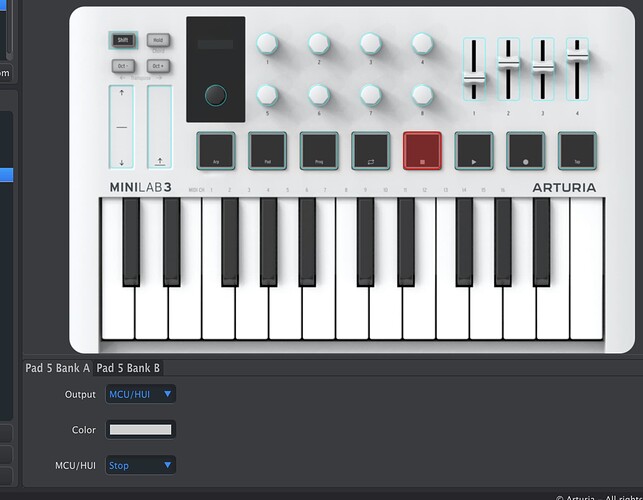Image resolution: width=643 pixels, height=500 pixels.
Task: Click the rightmost white piano key
Action: (587, 269)
